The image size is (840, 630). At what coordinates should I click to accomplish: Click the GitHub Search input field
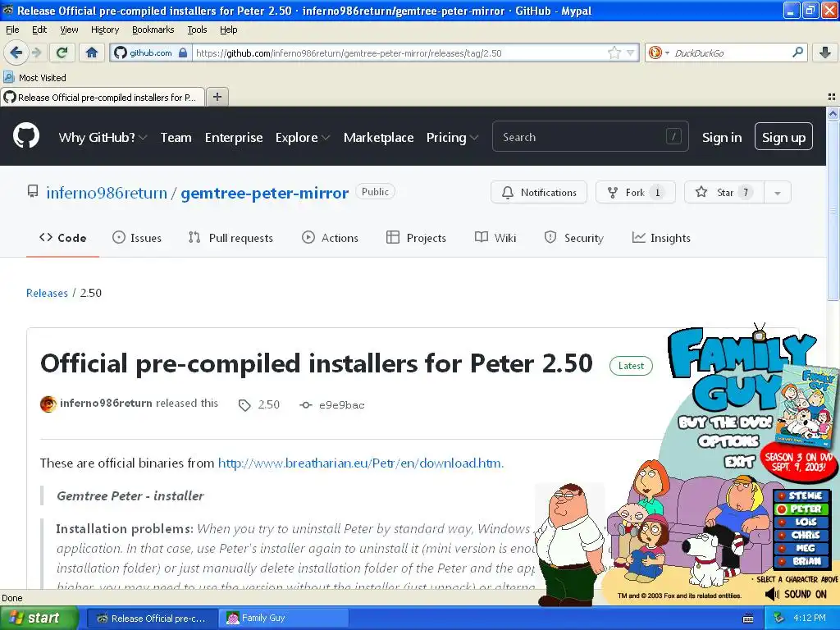[590, 137]
